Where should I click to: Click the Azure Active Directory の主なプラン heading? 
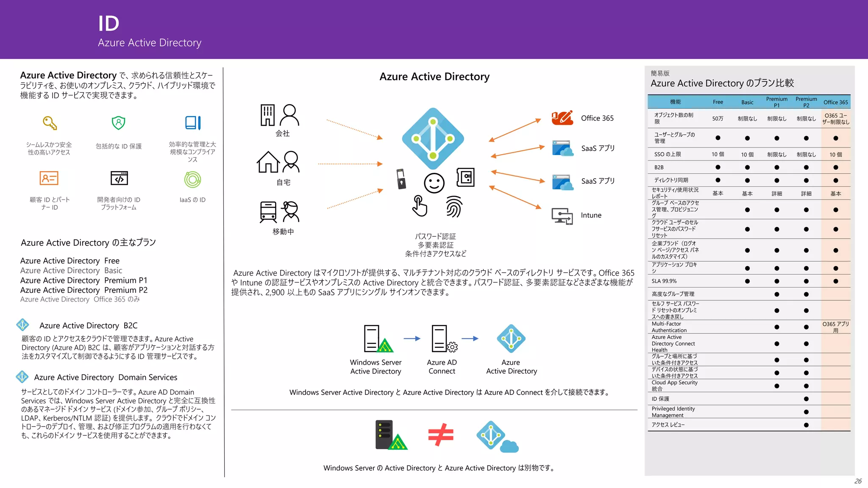click(88, 242)
